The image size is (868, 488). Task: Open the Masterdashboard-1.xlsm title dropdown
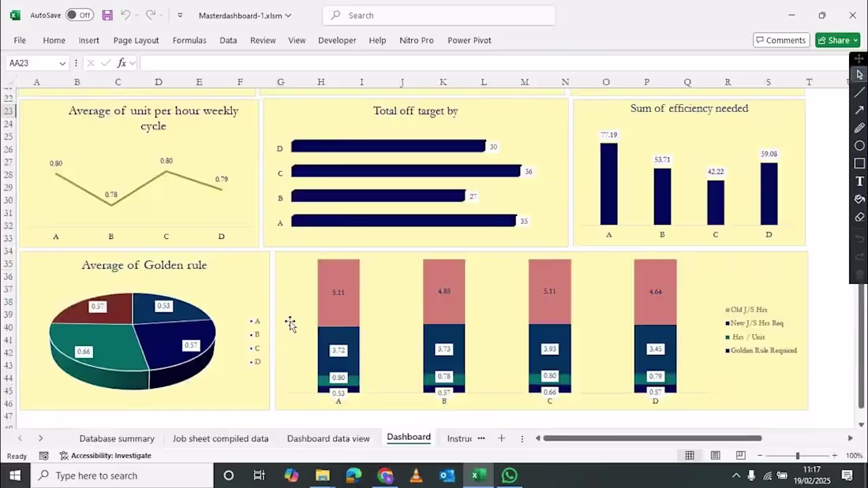288,15
